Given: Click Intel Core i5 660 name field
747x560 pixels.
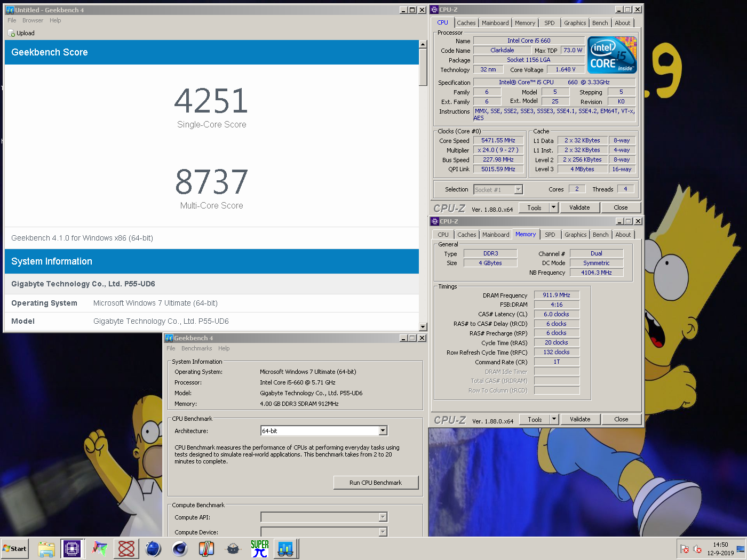Looking at the screenshot, I should point(529,41).
